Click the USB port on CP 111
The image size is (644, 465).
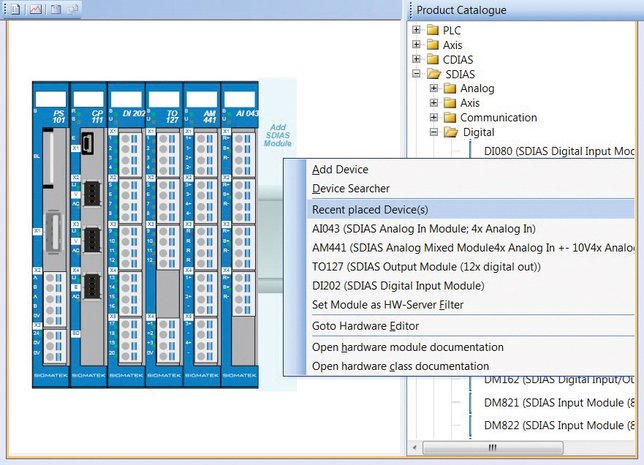coord(87,143)
